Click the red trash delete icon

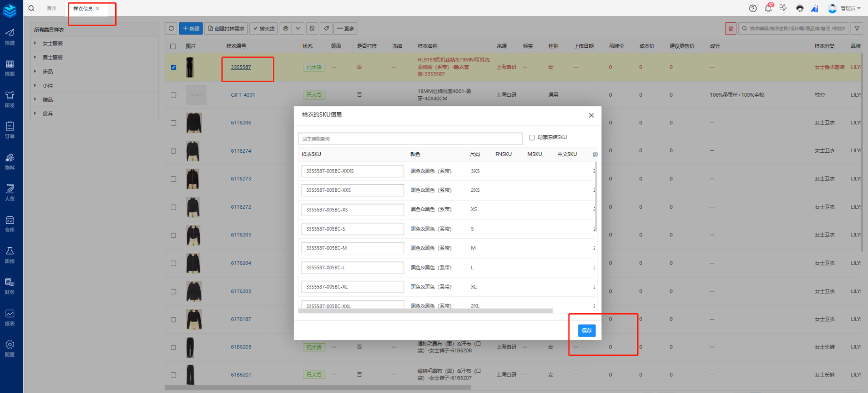coord(731,29)
